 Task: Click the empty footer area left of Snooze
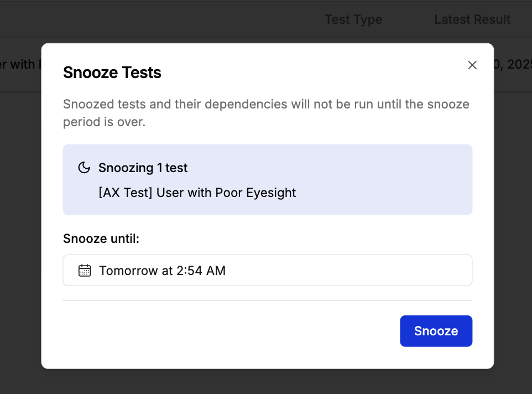231,331
